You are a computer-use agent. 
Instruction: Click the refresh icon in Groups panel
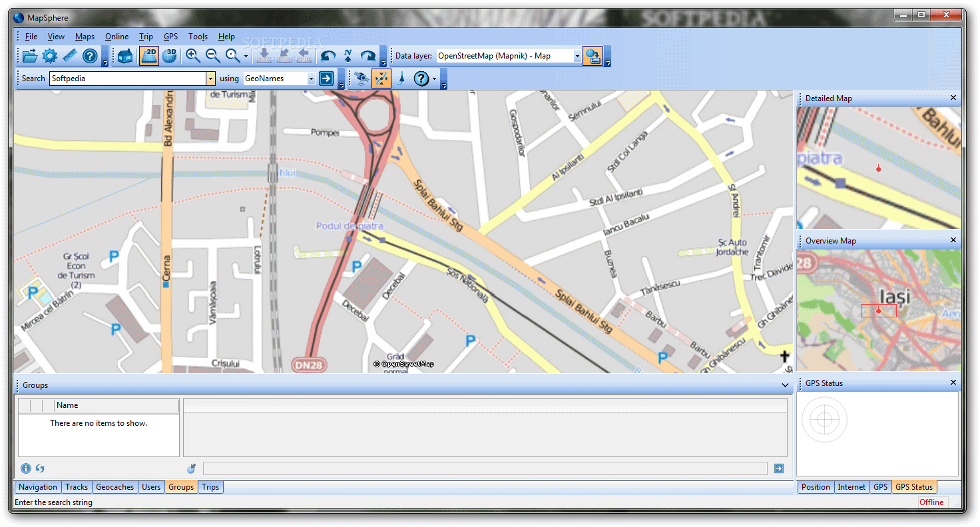40,468
